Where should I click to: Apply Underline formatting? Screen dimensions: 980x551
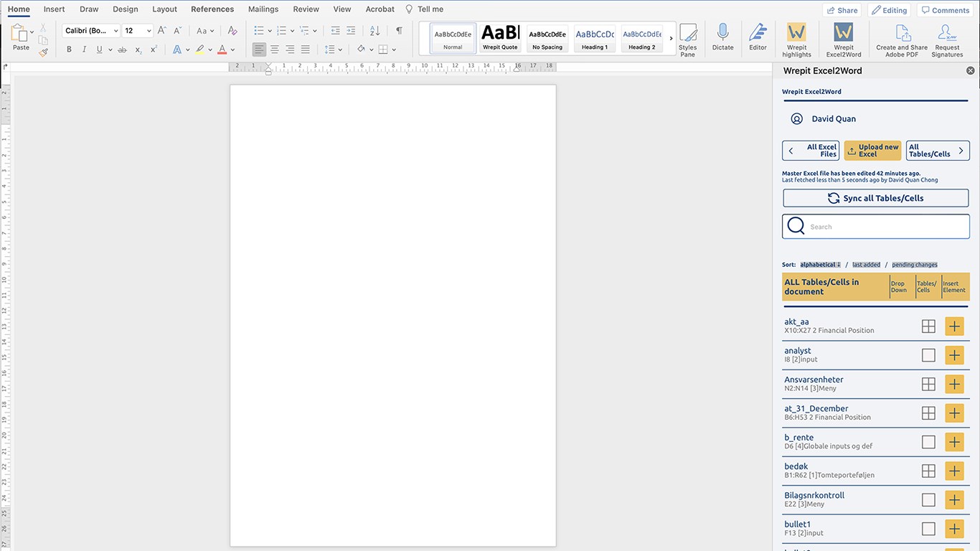(x=99, y=50)
